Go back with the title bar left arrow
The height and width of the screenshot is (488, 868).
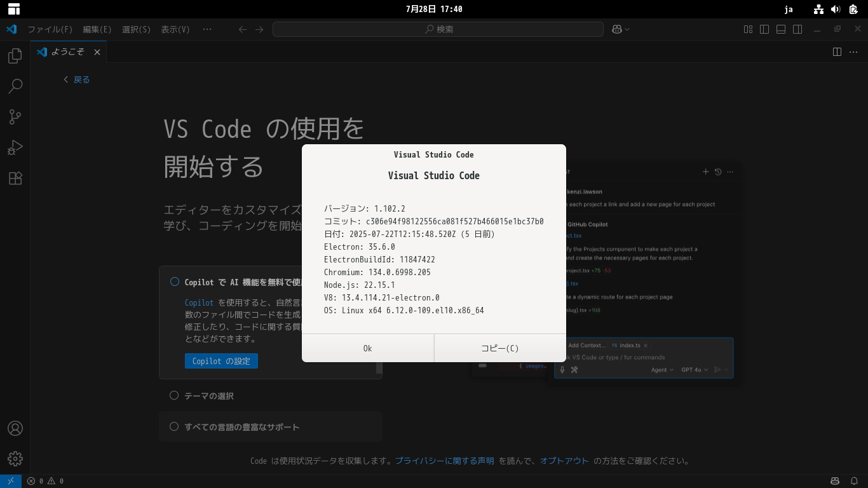click(x=242, y=29)
